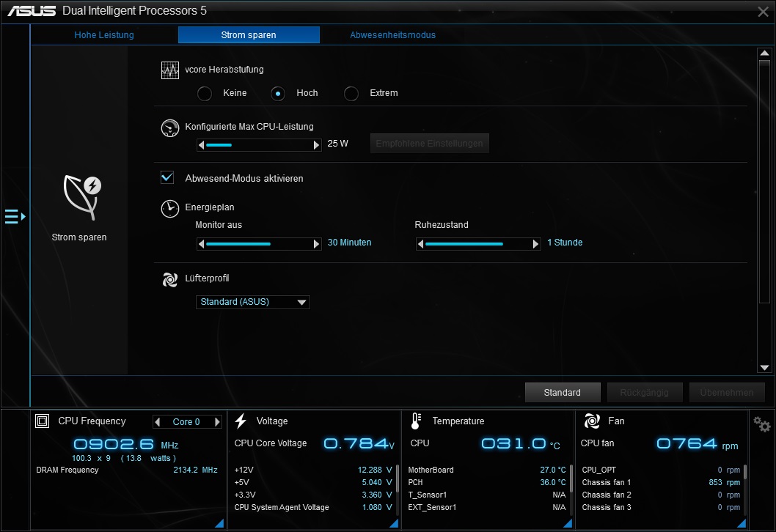Expand the CPU Frequency panel corner triangle

(x=220, y=523)
